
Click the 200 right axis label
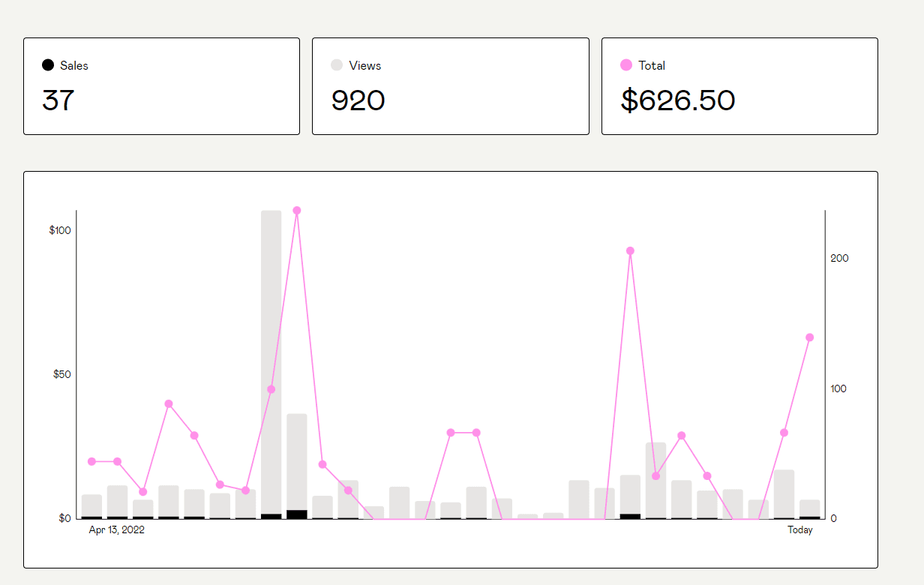pyautogui.click(x=840, y=258)
